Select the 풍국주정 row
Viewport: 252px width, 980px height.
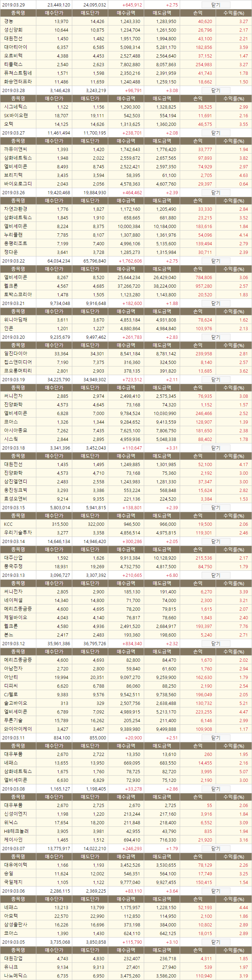(x=126, y=566)
